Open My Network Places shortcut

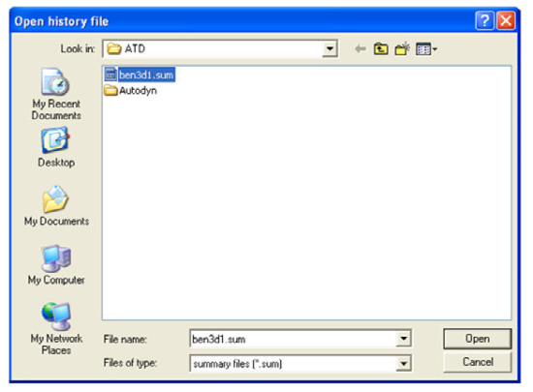(56, 328)
